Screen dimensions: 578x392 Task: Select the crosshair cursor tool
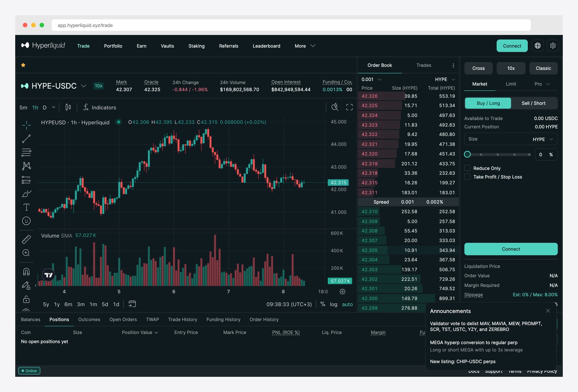pyautogui.click(x=26, y=125)
